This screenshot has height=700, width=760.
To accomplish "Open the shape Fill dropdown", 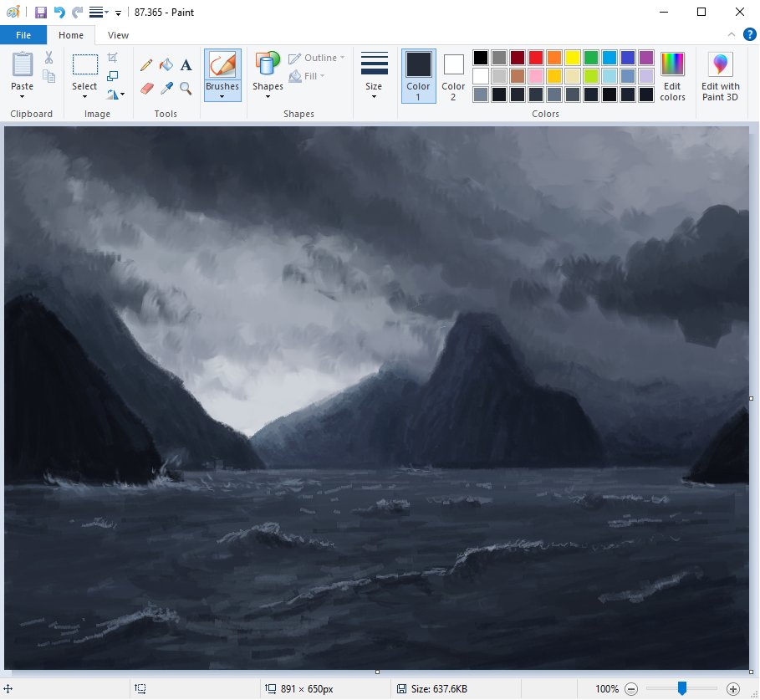I will pos(307,76).
